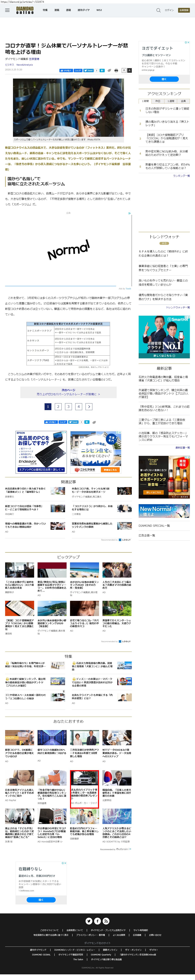Close the 在籍縛りなし ad via its X icon
Screen dimensions: 195x980
click(x=65, y=863)
